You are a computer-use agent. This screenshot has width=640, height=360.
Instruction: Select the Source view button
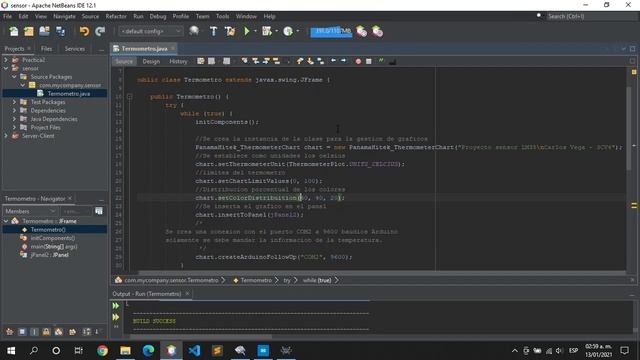[124, 61]
